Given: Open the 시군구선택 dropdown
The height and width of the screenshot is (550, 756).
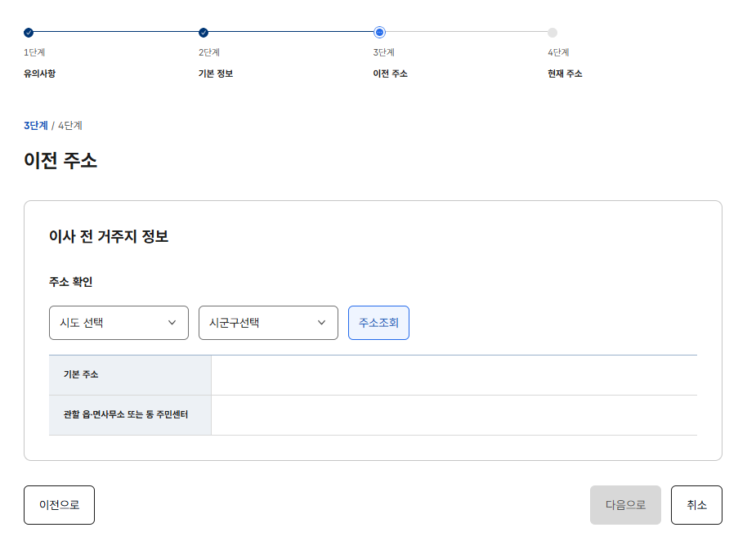Looking at the screenshot, I should (268, 323).
